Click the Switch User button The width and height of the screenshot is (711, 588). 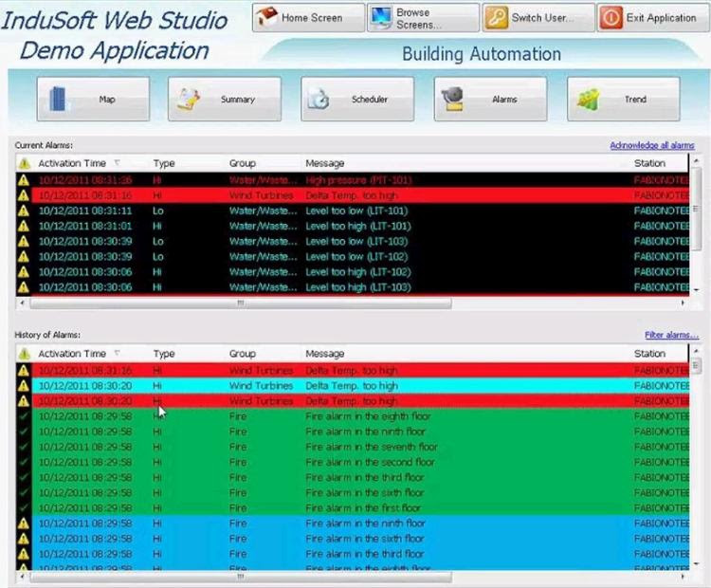coord(538,18)
